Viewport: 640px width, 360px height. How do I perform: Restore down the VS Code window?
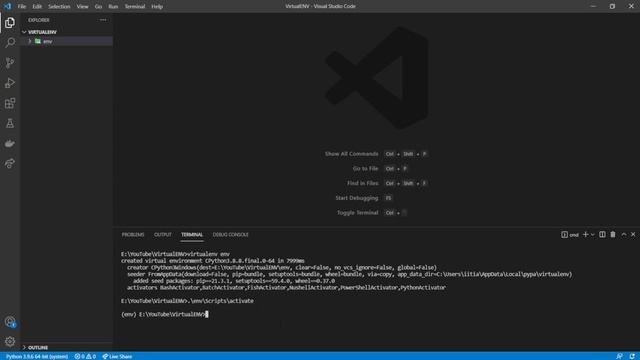coord(612,6)
